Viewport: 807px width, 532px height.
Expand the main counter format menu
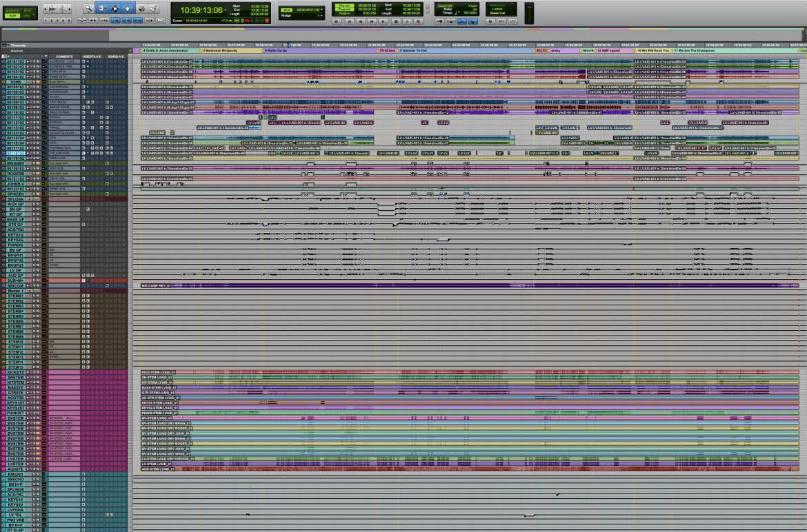225,10
